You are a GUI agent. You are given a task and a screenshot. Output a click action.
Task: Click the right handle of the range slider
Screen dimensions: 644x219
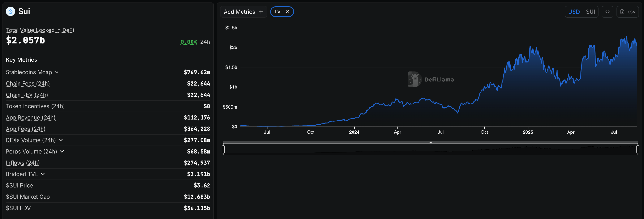coord(638,149)
